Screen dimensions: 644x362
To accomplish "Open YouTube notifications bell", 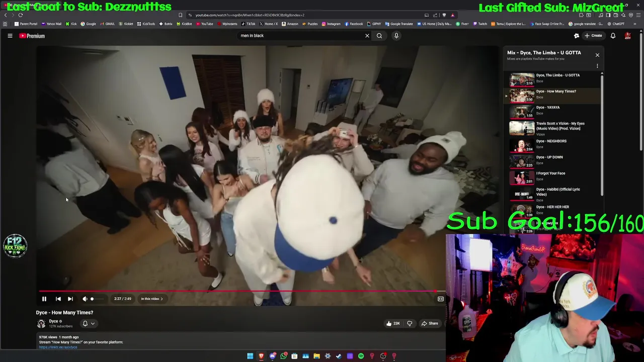I will (x=613, y=36).
